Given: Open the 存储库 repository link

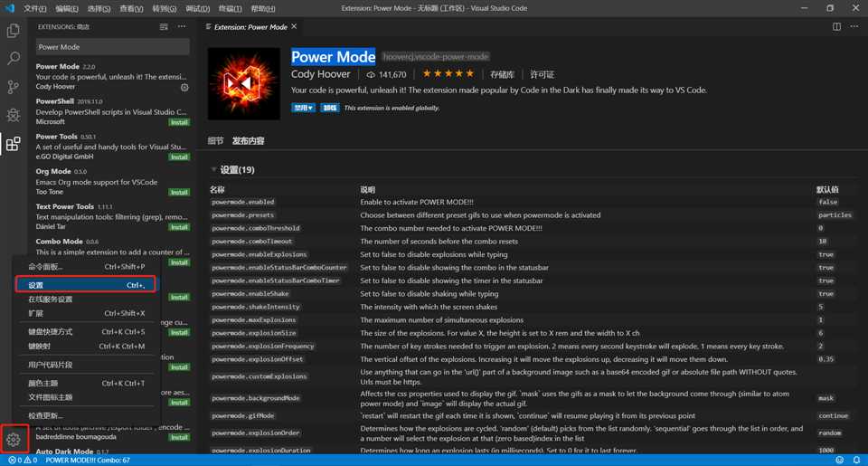Looking at the screenshot, I should (x=502, y=74).
